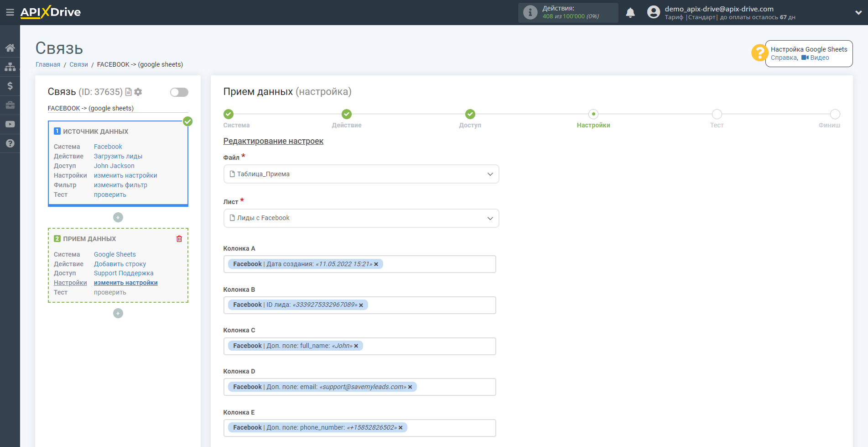The width and height of the screenshot is (868, 447).
Task: Click the John Jackson access link
Action: coord(114,166)
